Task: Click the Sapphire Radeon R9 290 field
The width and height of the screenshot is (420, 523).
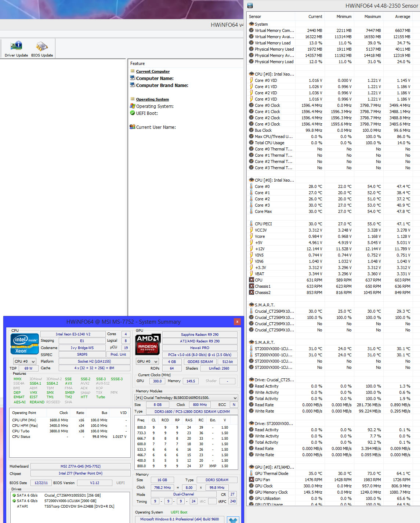Action: [200, 334]
